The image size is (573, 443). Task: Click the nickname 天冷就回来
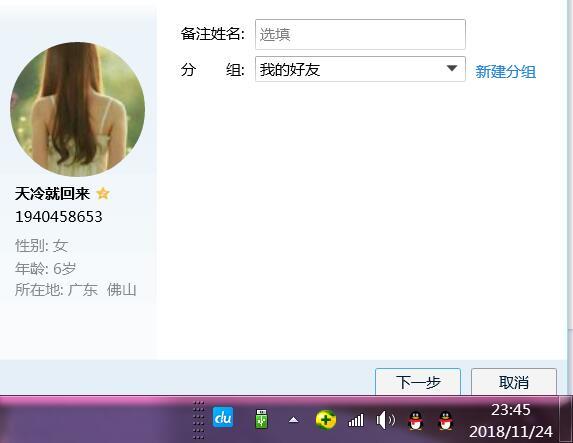point(52,193)
